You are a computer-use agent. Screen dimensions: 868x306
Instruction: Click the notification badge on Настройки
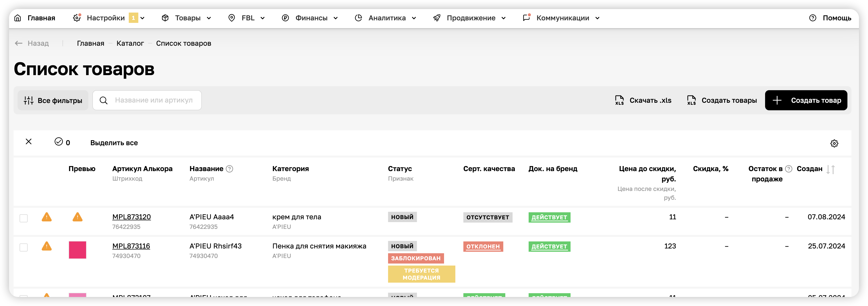pos(134,18)
